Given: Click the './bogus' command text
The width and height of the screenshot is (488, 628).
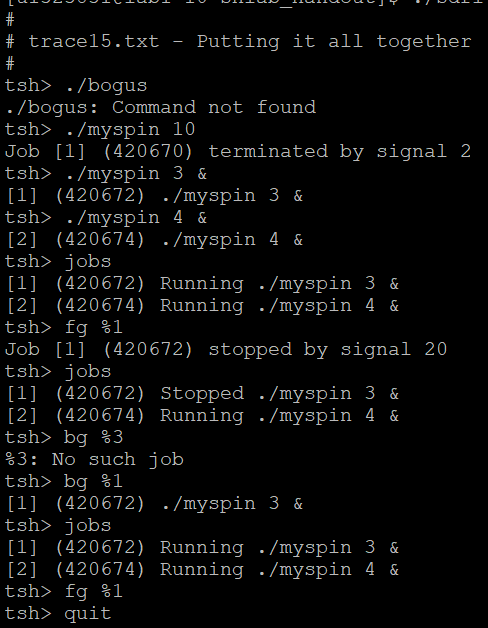Looking at the screenshot, I should 105,86.
